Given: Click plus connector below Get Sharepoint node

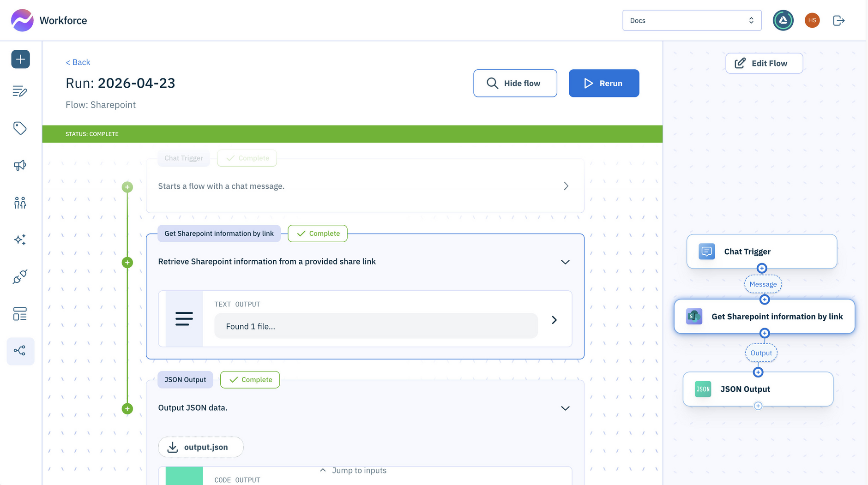Looking at the screenshot, I should [765, 333].
